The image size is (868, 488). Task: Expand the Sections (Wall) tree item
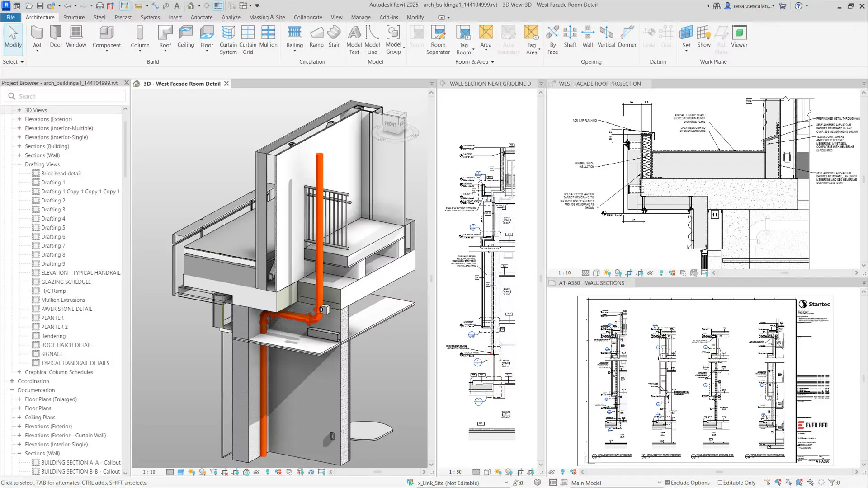[x=19, y=155]
